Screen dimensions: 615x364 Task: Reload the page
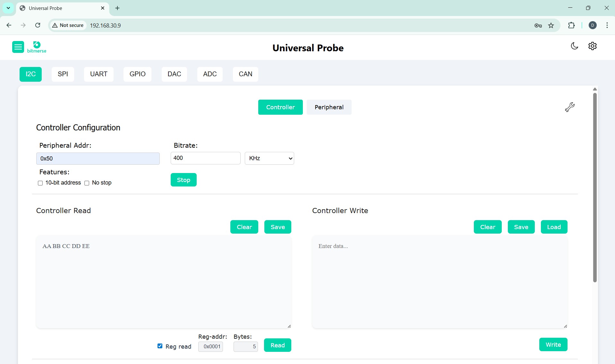click(x=38, y=25)
